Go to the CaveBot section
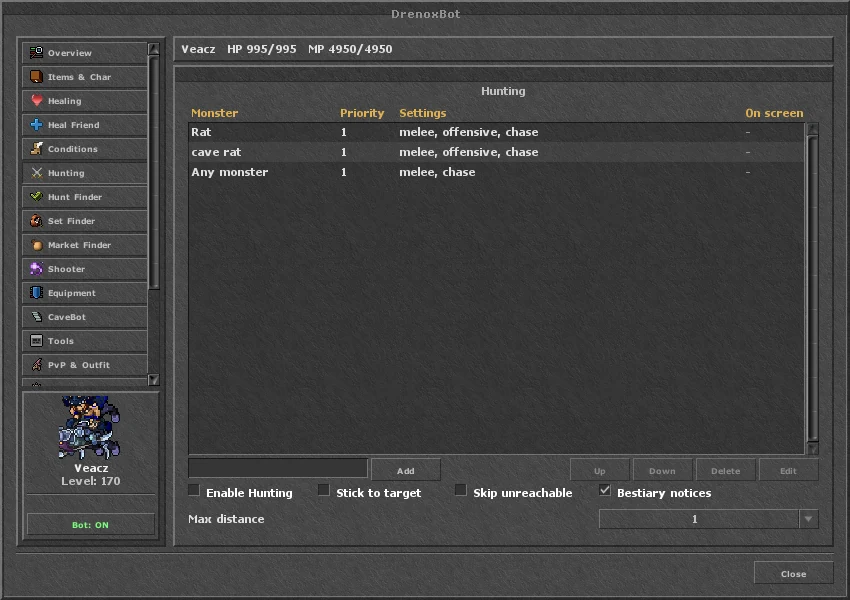This screenshot has height=600, width=850. pyautogui.click(x=85, y=317)
